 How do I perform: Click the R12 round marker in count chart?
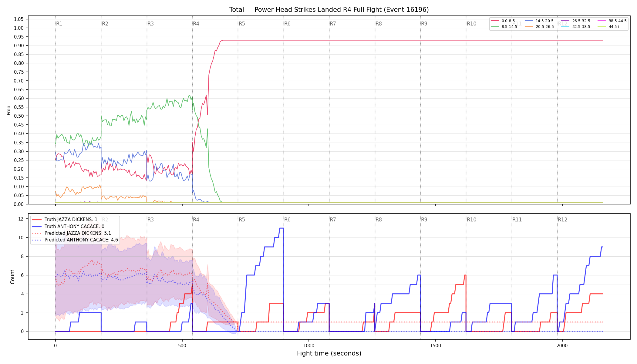point(563,220)
